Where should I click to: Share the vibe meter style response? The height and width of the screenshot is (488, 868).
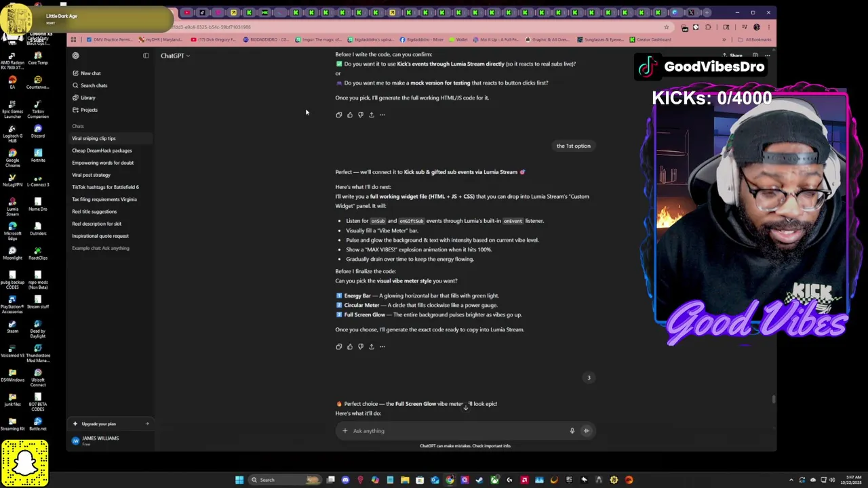[x=372, y=346]
